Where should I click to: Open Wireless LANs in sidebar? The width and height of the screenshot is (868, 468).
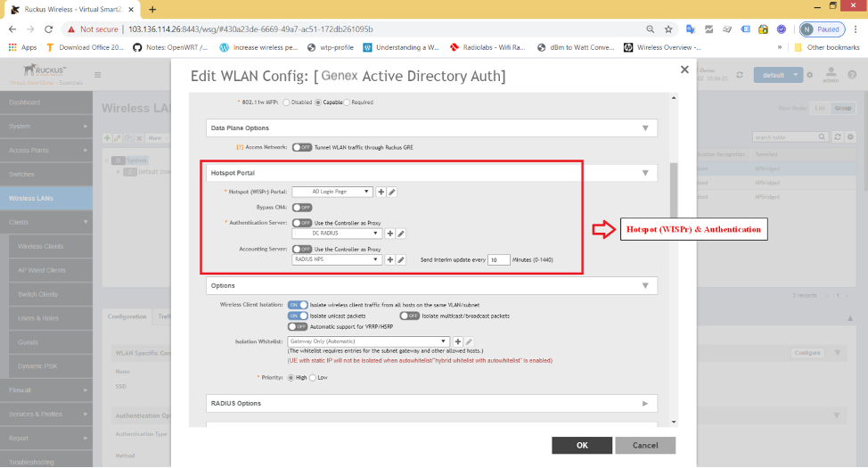tap(46, 198)
